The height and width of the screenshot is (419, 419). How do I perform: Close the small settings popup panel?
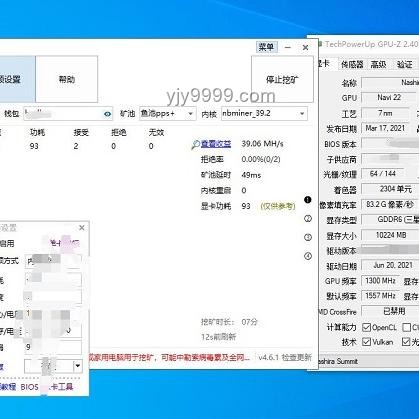coord(82,228)
